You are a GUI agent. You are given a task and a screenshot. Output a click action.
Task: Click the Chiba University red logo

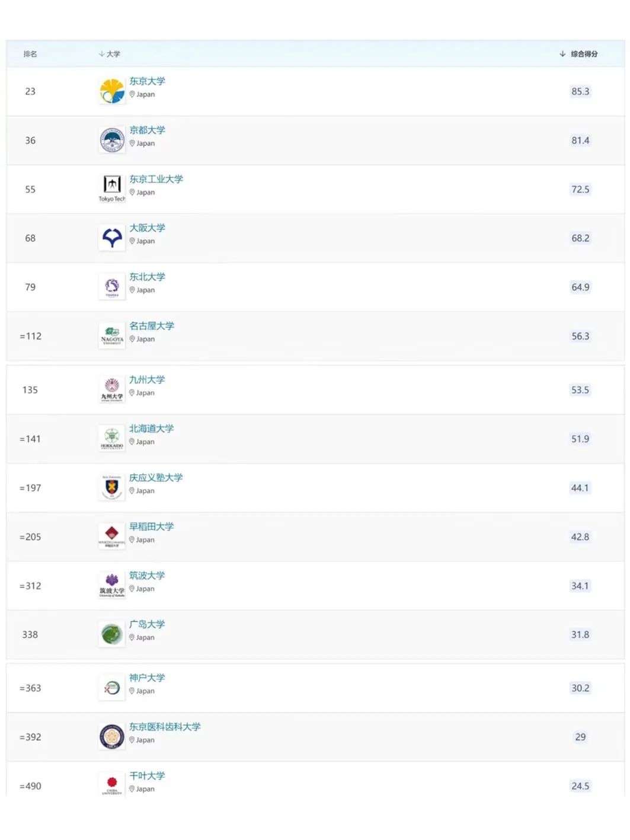coord(112,785)
